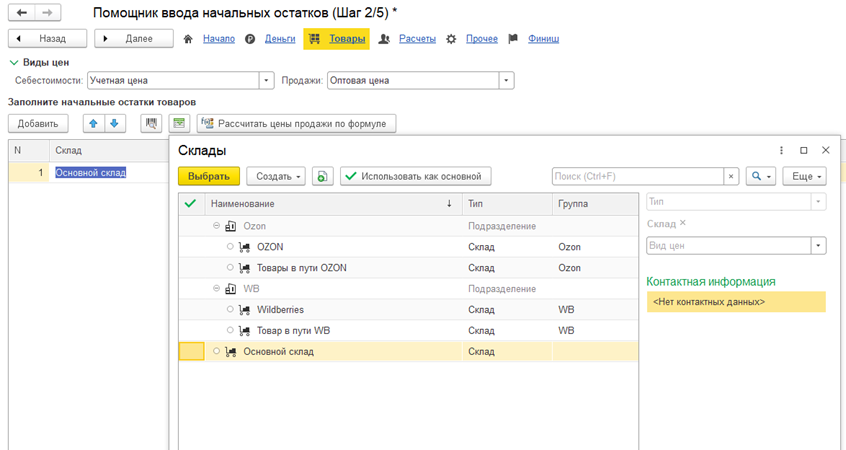Click the move row up arrow
Image resolution: width=846 pixels, height=450 pixels.
94,124
